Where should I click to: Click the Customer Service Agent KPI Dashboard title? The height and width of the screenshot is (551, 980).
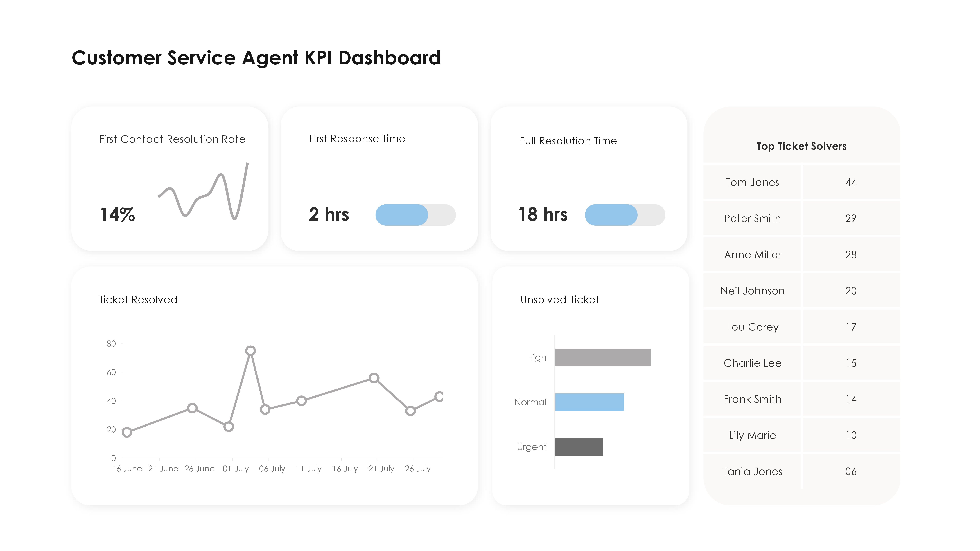[x=256, y=58]
